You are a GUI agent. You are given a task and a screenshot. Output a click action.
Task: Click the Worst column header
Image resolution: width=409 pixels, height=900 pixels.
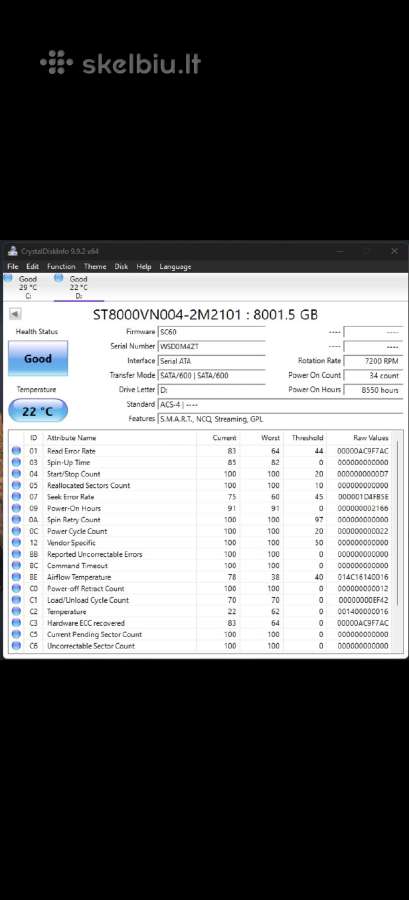[270, 437]
